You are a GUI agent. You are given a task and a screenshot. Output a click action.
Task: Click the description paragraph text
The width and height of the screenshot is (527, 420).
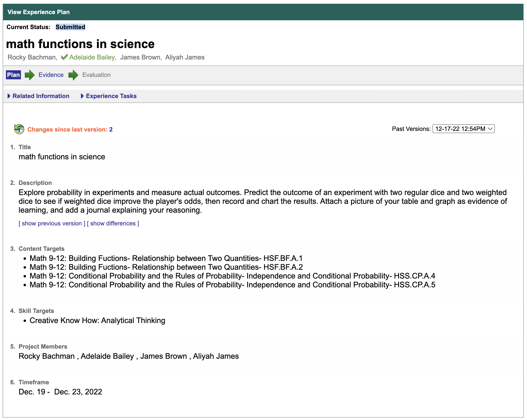(263, 201)
